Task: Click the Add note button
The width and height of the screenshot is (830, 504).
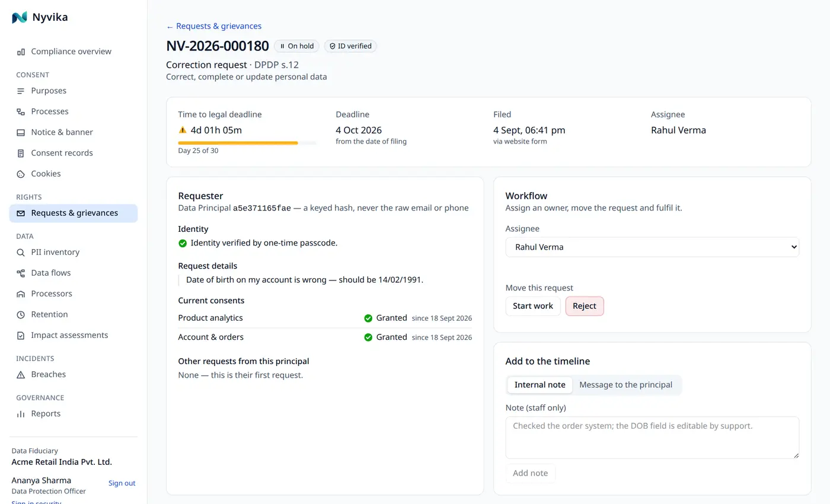Action: [531, 473]
